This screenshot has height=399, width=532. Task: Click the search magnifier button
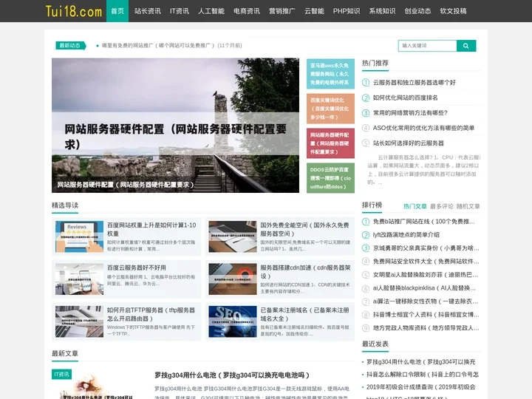pos(466,46)
